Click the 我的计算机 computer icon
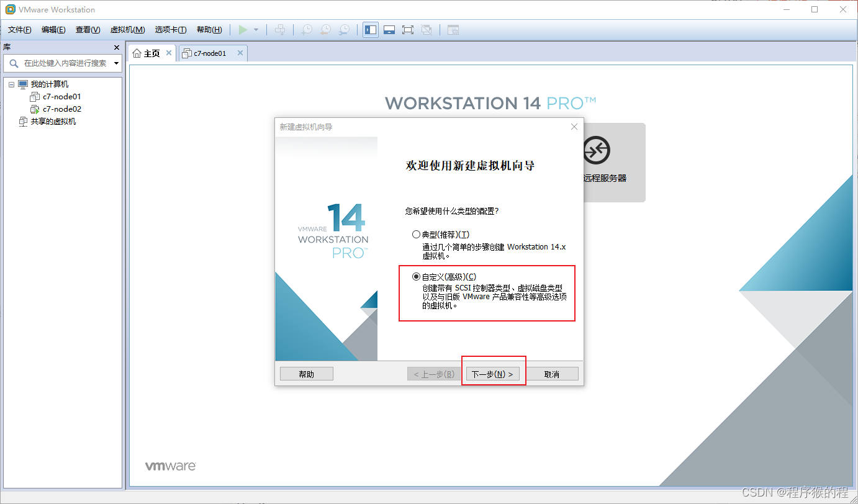Viewport: 858px width, 504px height. 23,84
